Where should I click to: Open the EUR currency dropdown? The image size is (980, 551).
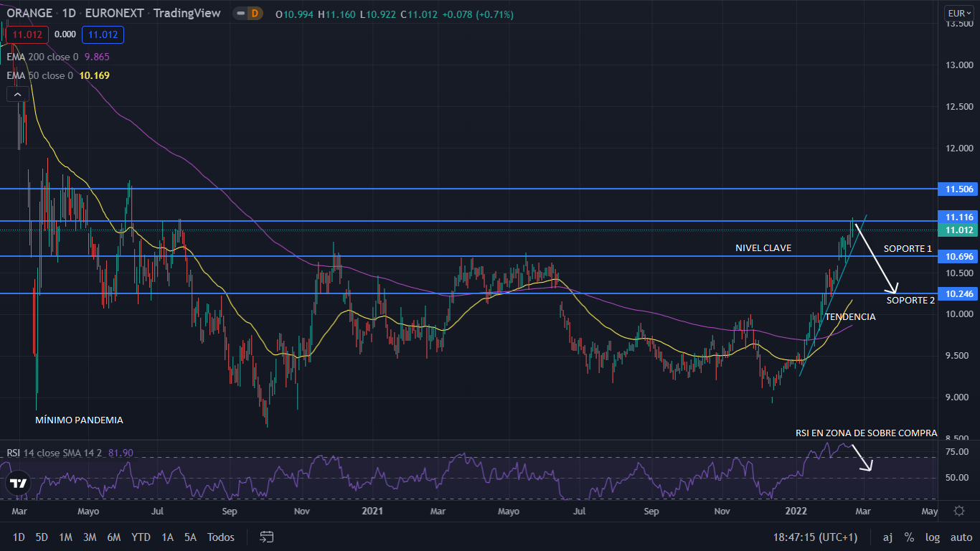click(958, 13)
